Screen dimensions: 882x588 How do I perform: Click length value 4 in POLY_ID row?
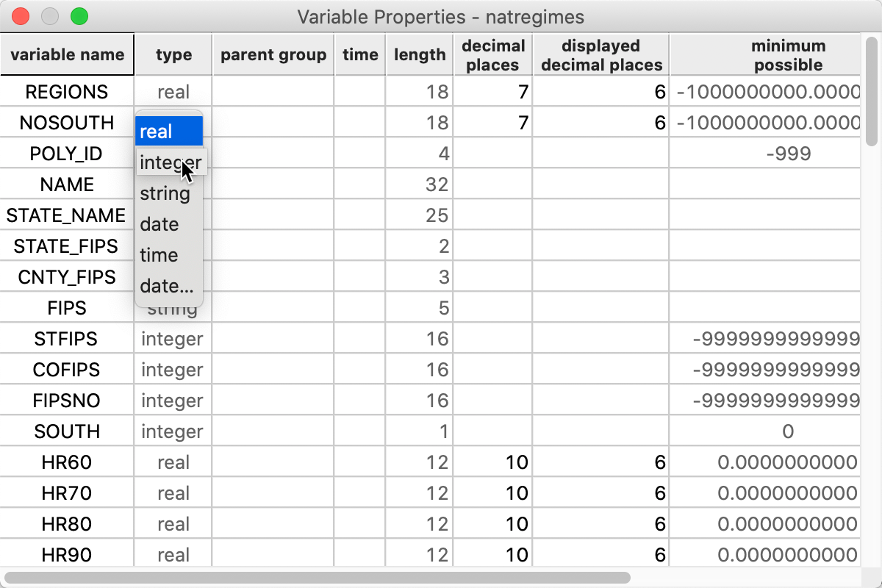click(420, 154)
